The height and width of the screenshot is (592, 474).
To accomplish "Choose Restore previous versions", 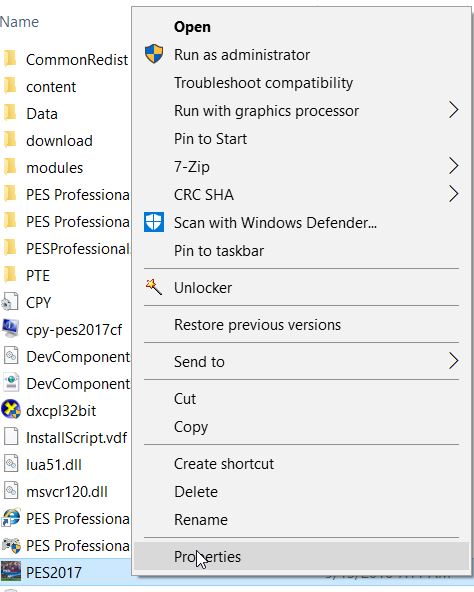I will 301,325.
